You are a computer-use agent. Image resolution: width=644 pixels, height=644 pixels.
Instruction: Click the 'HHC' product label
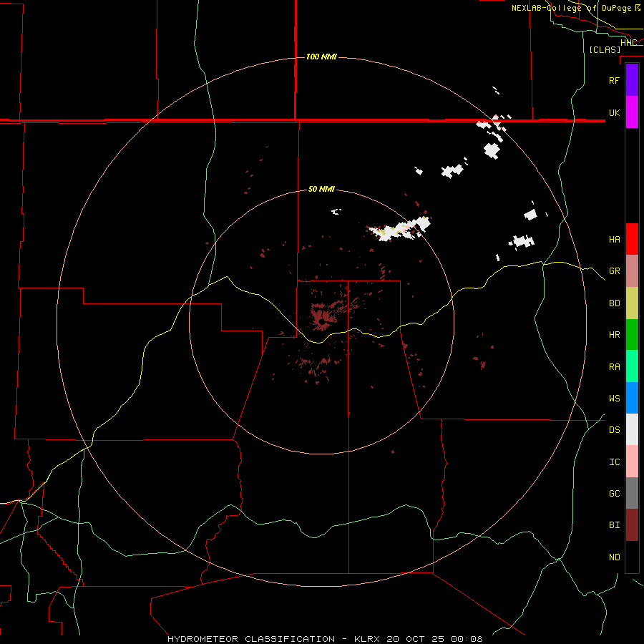tap(628, 43)
